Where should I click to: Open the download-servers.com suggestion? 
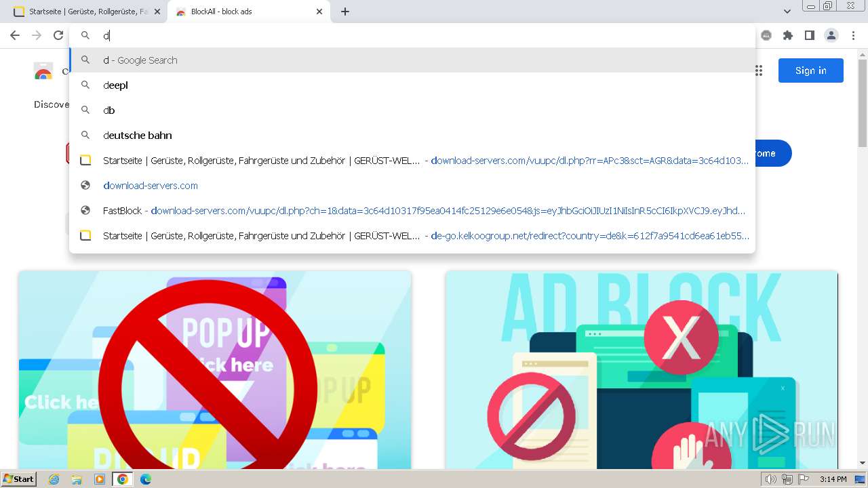[x=412, y=186]
